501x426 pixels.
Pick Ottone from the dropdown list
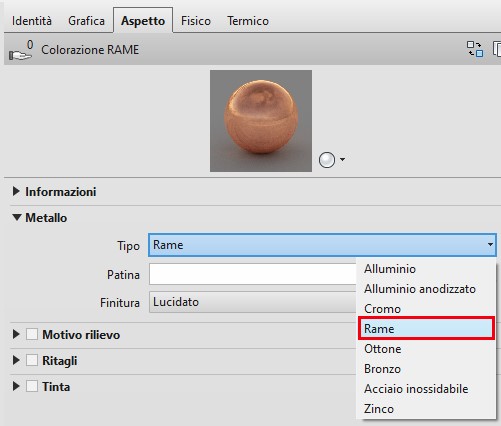point(426,349)
